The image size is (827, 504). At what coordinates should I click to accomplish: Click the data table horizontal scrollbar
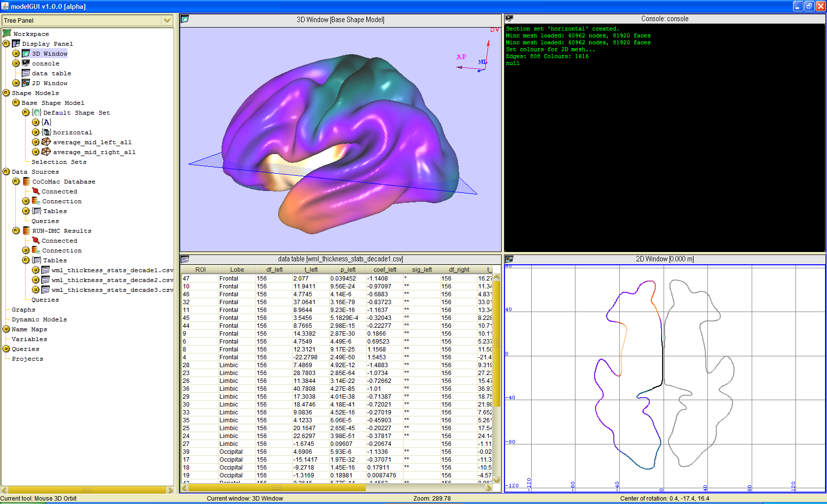coord(277,488)
